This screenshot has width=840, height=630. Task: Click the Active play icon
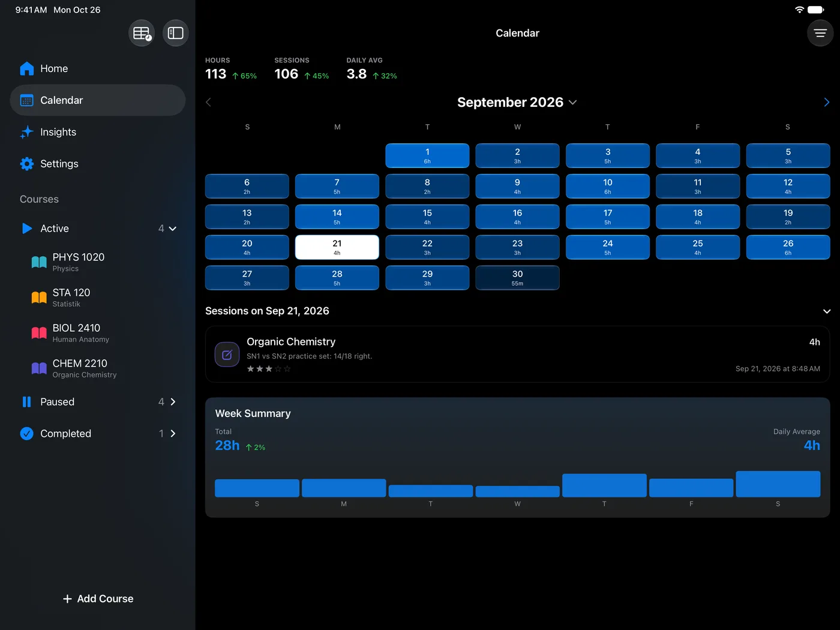click(27, 229)
